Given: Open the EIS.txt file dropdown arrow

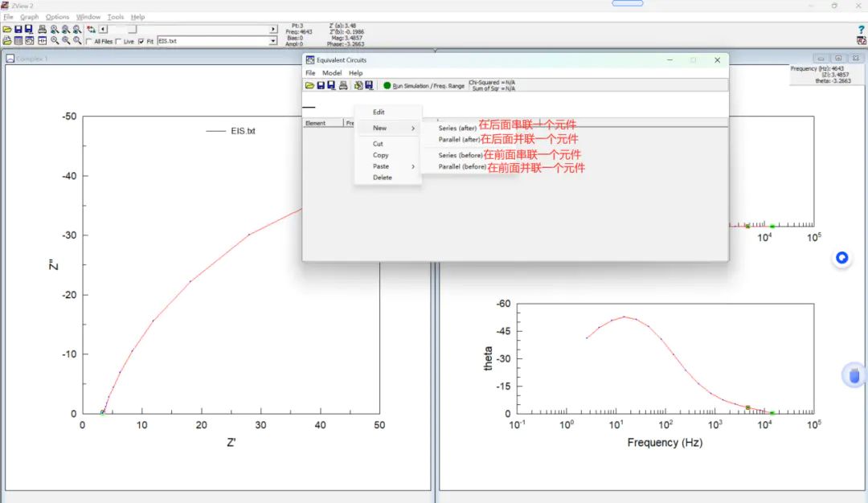Looking at the screenshot, I should (273, 41).
